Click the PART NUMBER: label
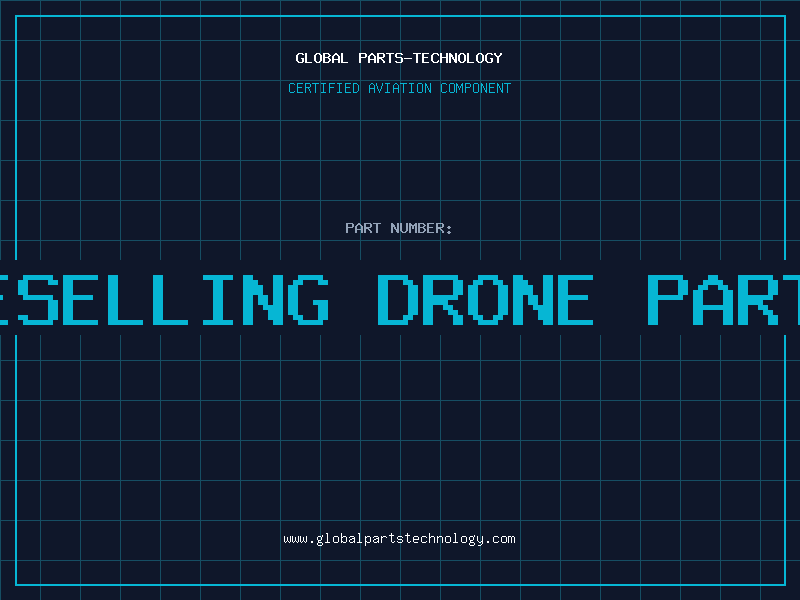The image size is (800, 600). coord(399,228)
